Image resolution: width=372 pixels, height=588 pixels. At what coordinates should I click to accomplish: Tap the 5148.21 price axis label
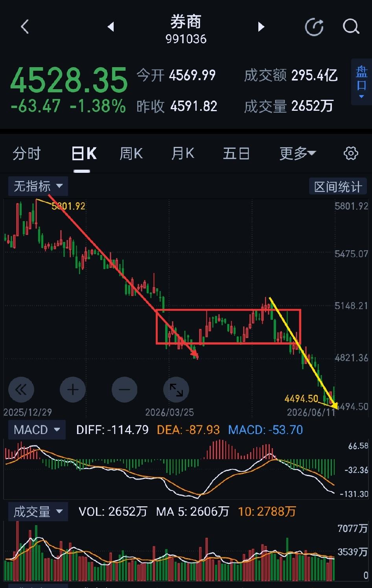coord(351,306)
